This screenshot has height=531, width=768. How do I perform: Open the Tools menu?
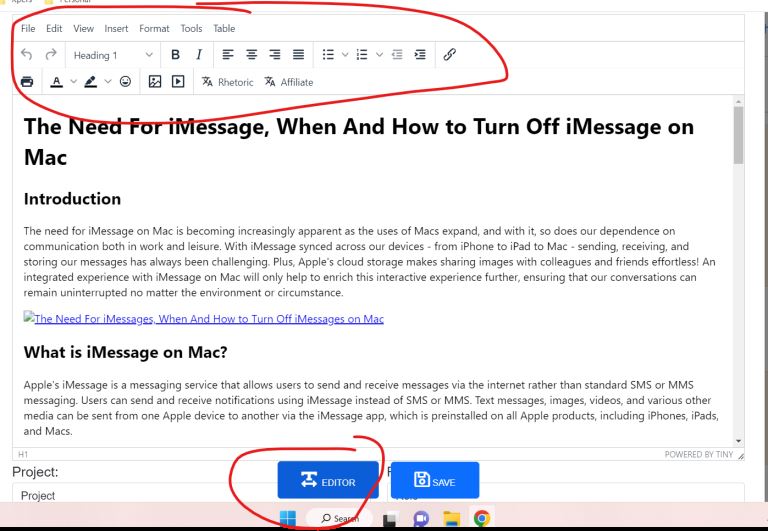click(191, 28)
